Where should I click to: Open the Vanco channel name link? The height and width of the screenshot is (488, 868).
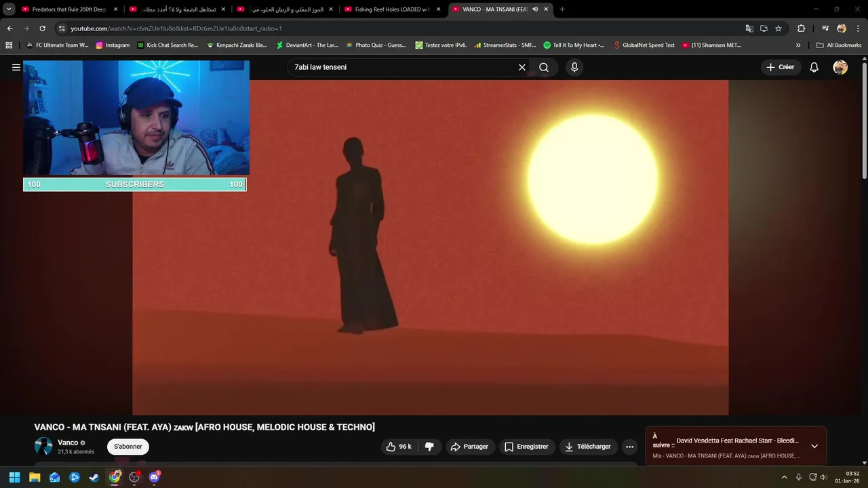click(x=68, y=443)
